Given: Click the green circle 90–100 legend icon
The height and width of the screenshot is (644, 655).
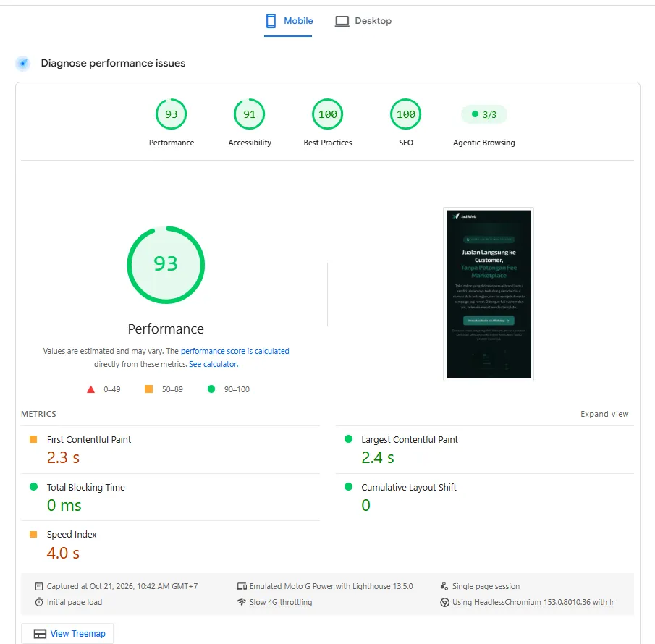Looking at the screenshot, I should pos(211,389).
